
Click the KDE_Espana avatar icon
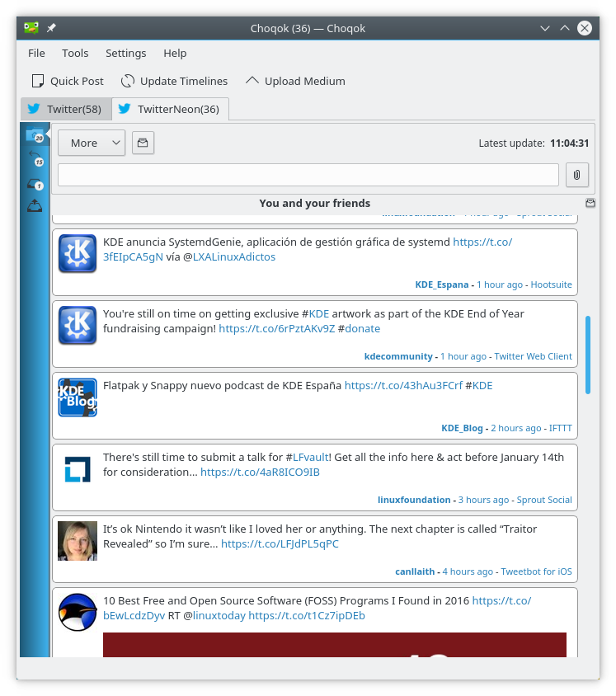[78, 253]
